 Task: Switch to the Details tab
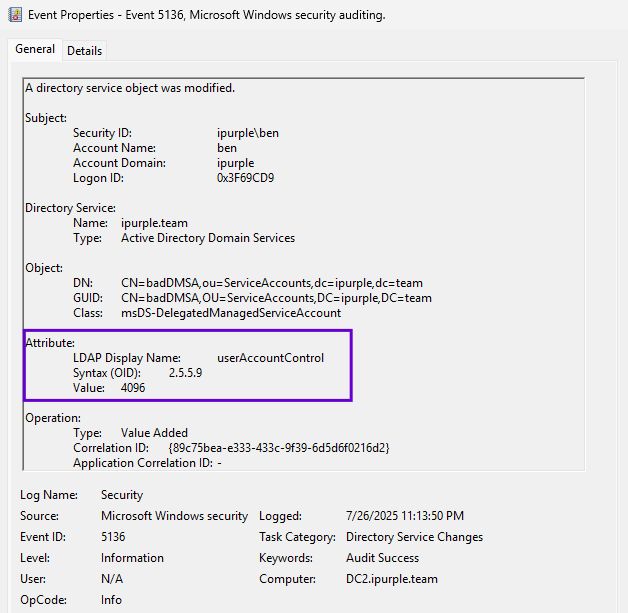pos(84,51)
